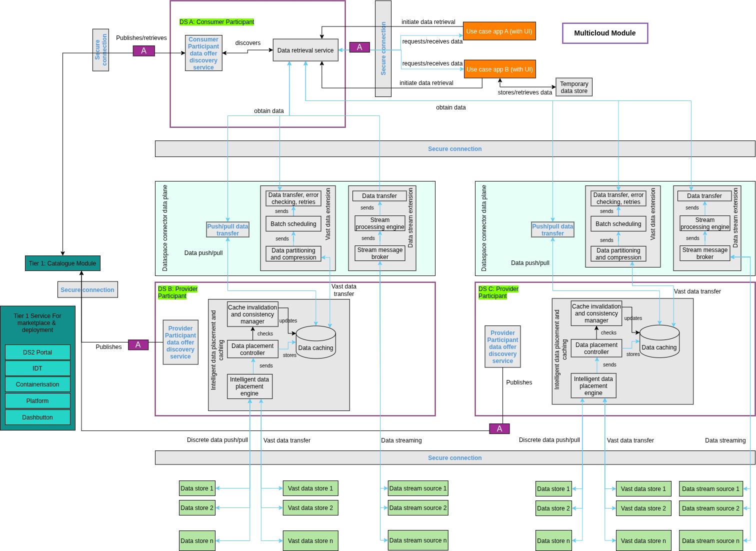
Task: Click the DS A: Consumer Participant label
Action: 216,22
